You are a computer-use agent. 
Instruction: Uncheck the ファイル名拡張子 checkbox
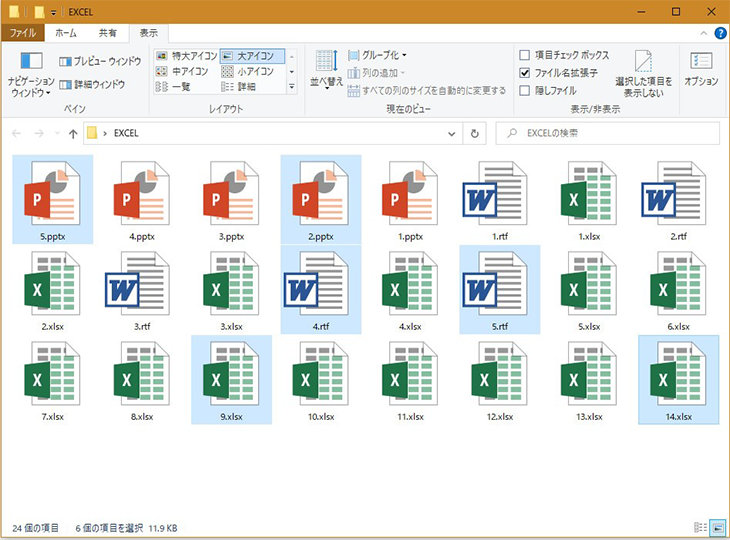coord(524,73)
